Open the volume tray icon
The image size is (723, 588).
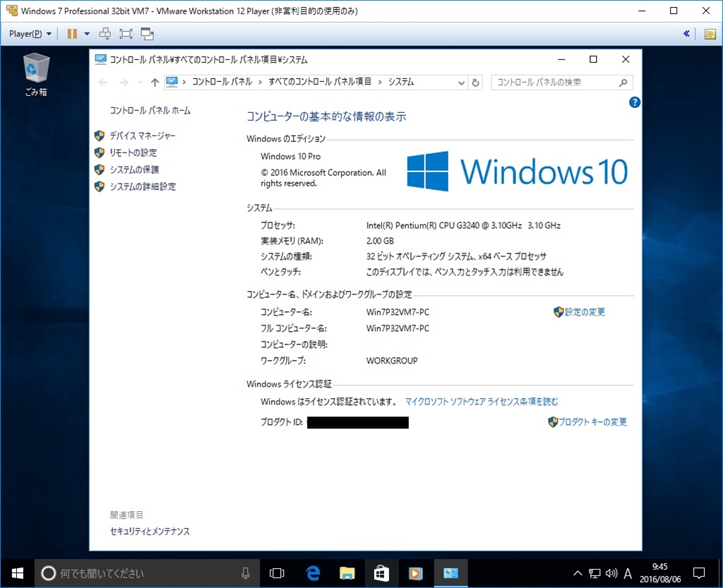click(611, 573)
